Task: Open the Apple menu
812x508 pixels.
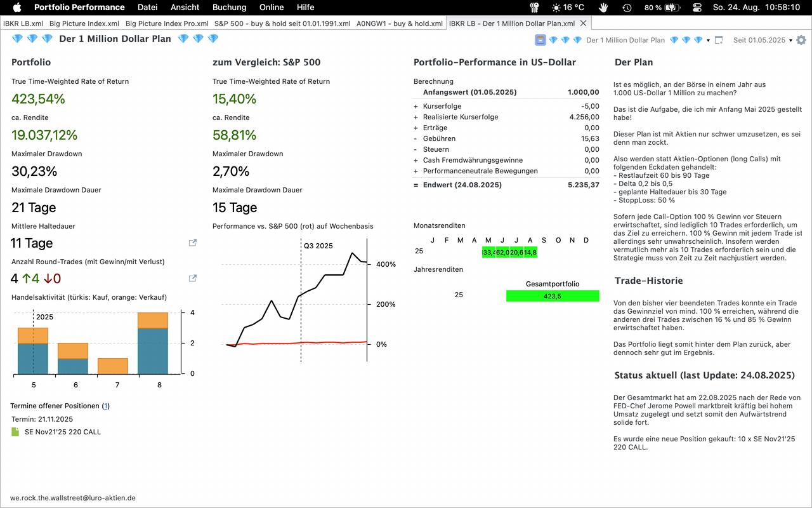Action: click(x=17, y=8)
